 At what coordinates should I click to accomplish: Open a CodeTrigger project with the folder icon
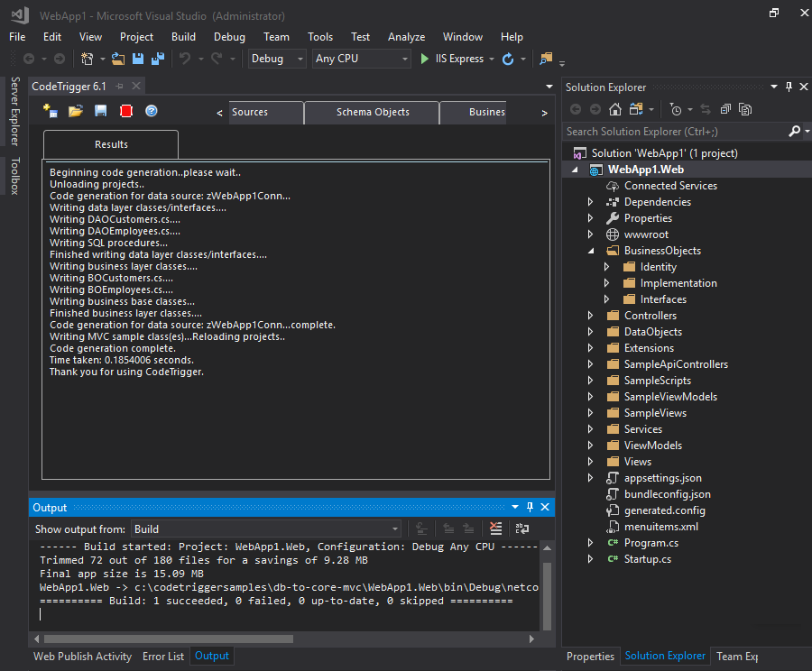[76, 111]
